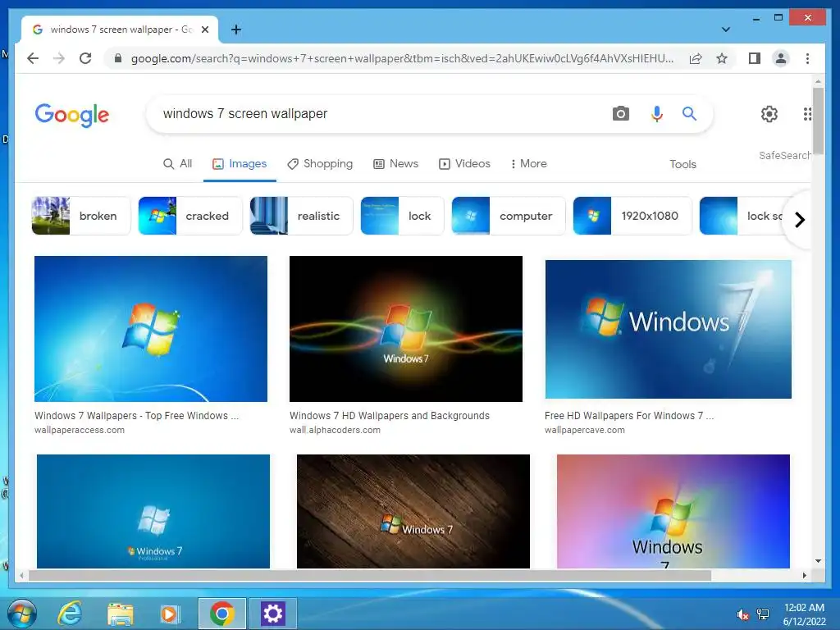The height and width of the screenshot is (630, 840).
Task: Open the taskbar clock showing 12:02 AM
Action: coord(804,614)
